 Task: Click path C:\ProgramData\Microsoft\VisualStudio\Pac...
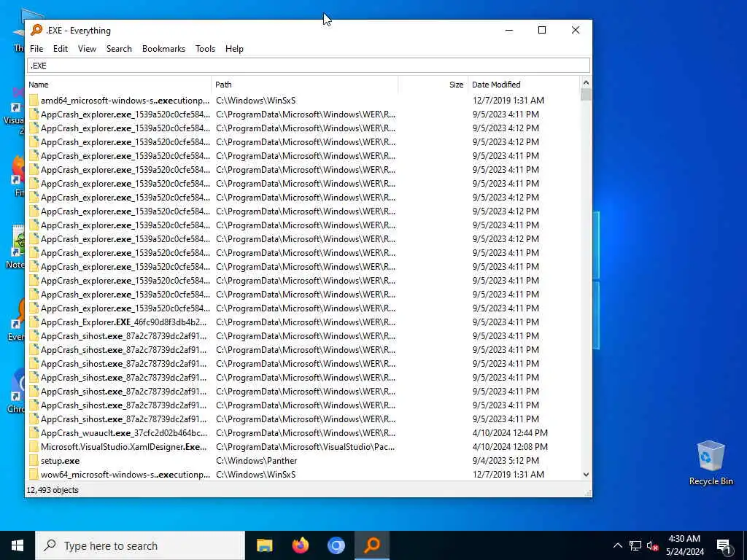click(306, 447)
